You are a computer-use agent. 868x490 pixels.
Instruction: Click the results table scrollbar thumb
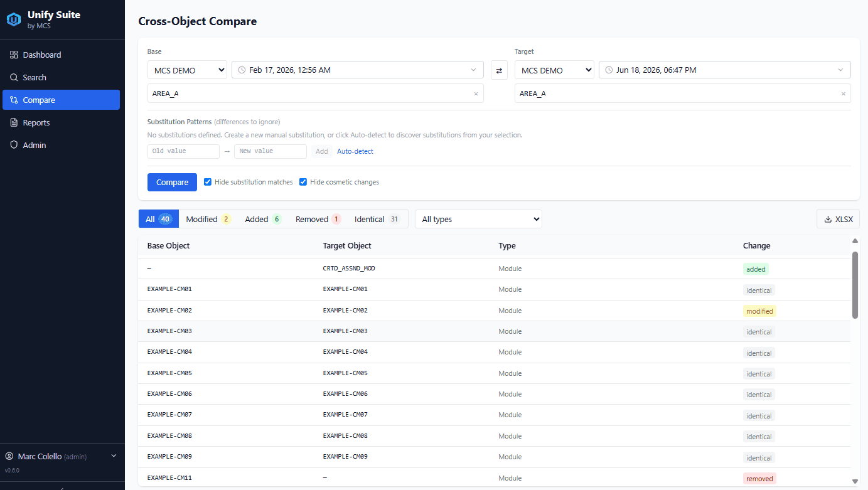point(855,285)
